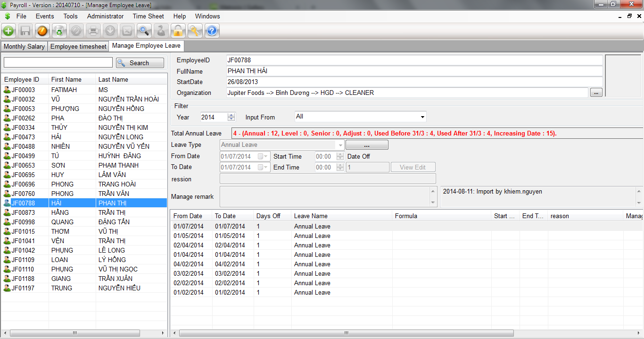Click the floppy disk Save icon
Viewport: 644px width, 339px height.
25,31
